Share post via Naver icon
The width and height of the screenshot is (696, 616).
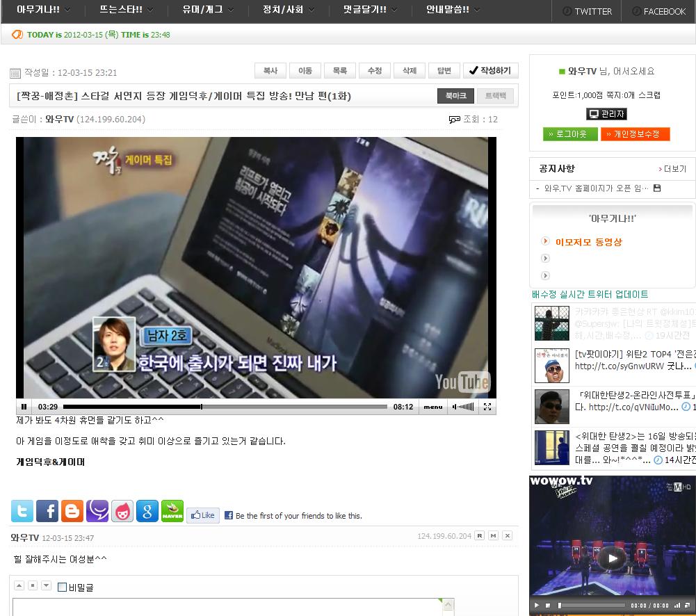172,511
